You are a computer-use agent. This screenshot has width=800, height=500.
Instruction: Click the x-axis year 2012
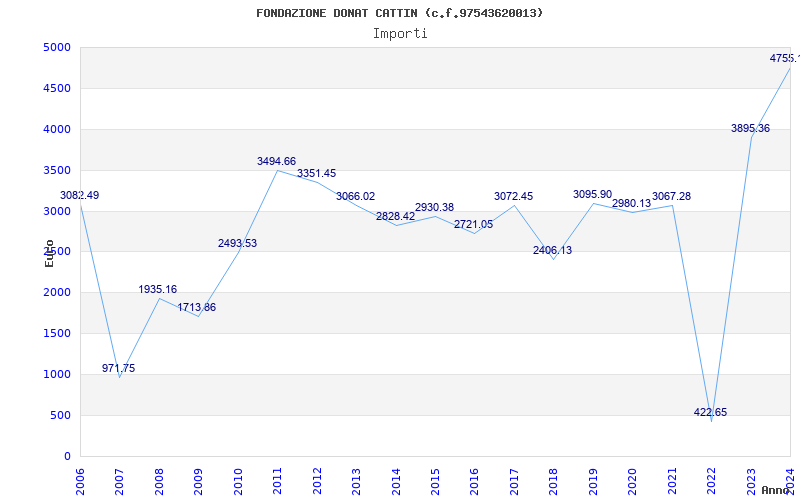pos(317,482)
